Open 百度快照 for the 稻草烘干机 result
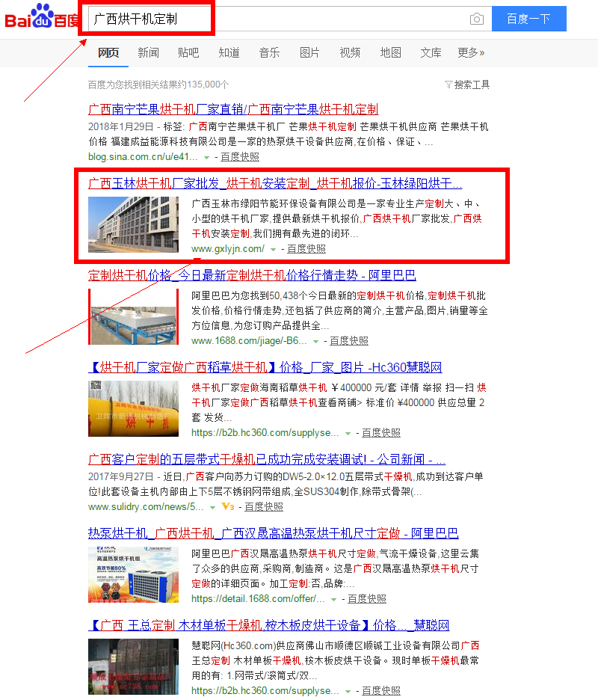Screen dimensions: 598x700 (x=381, y=432)
